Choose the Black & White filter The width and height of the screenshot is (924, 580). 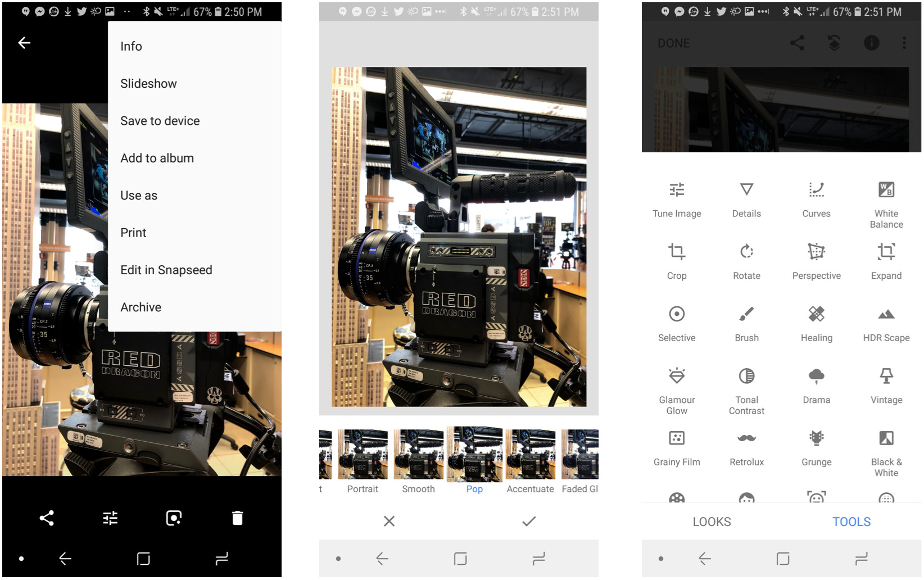pos(886,454)
